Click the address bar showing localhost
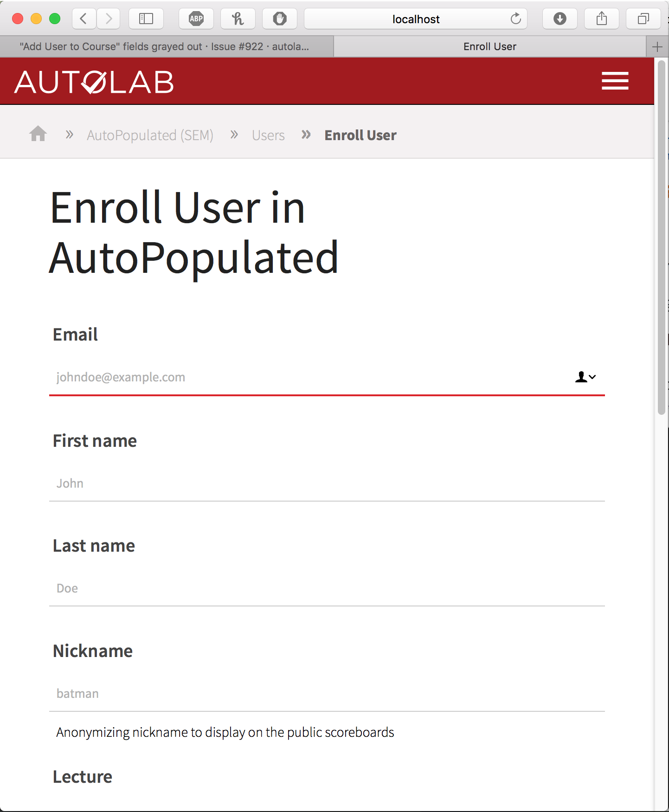The height and width of the screenshot is (812, 669). (x=416, y=19)
